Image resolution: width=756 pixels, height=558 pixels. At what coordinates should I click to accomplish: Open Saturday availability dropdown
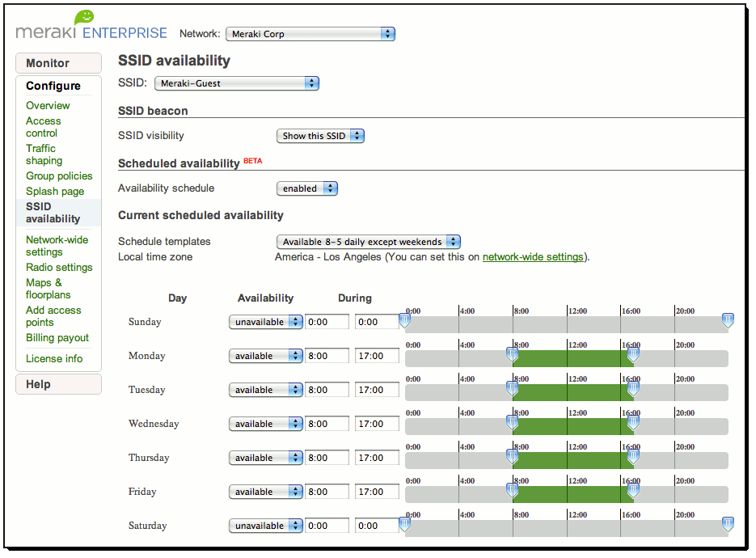tap(266, 526)
